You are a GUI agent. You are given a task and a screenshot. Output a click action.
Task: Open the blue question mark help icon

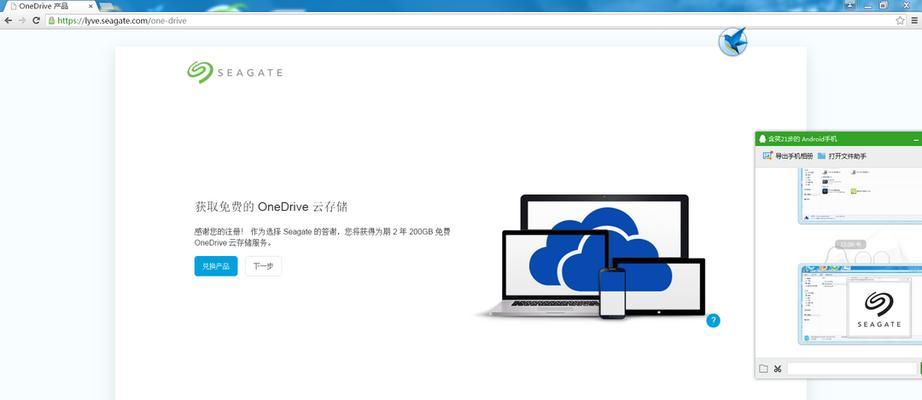[713, 320]
